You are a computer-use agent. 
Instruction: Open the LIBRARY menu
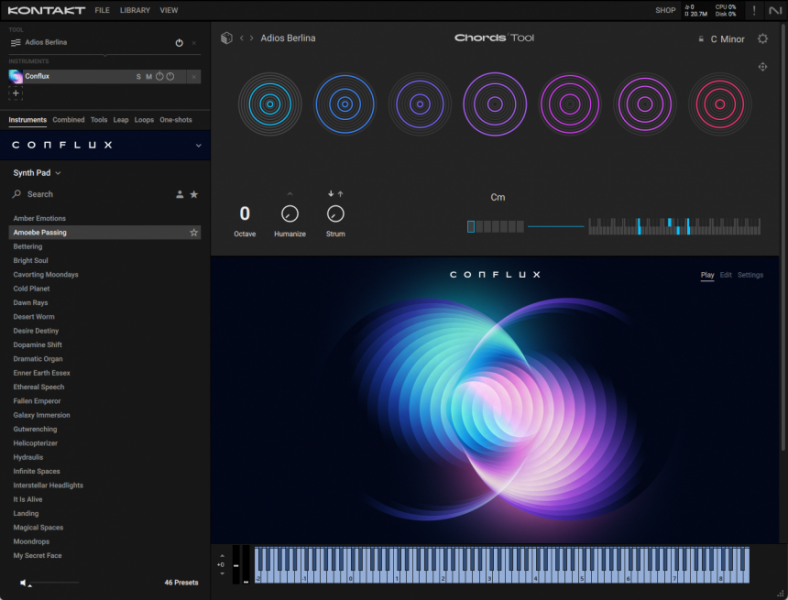pos(135,10)
